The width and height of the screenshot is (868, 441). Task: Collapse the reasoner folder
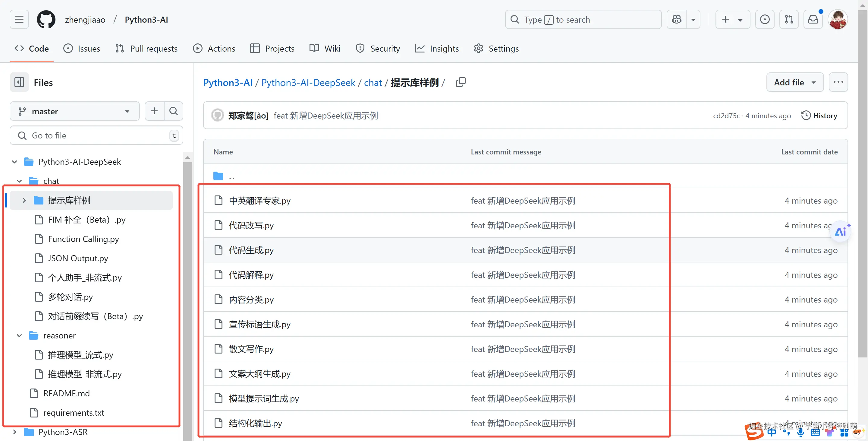pyautogui.click(x=19, y=335)
